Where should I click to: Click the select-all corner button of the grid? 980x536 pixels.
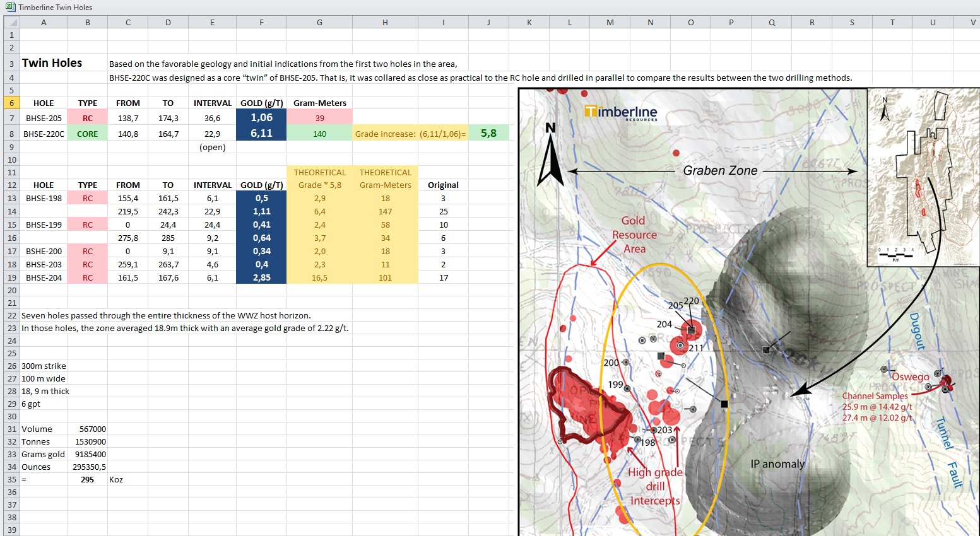(11, 22)
